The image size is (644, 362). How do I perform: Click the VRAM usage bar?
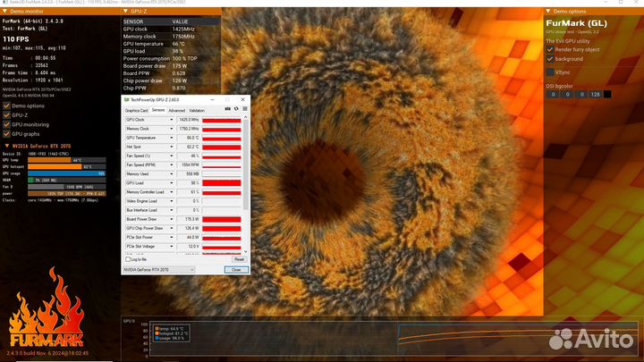pyautogui.click(x=66, y=180)
